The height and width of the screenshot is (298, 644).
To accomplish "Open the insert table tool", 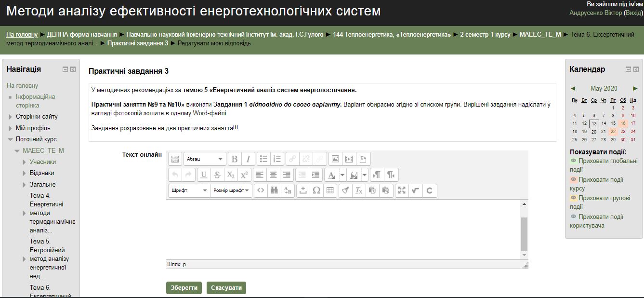I will 330,190.
